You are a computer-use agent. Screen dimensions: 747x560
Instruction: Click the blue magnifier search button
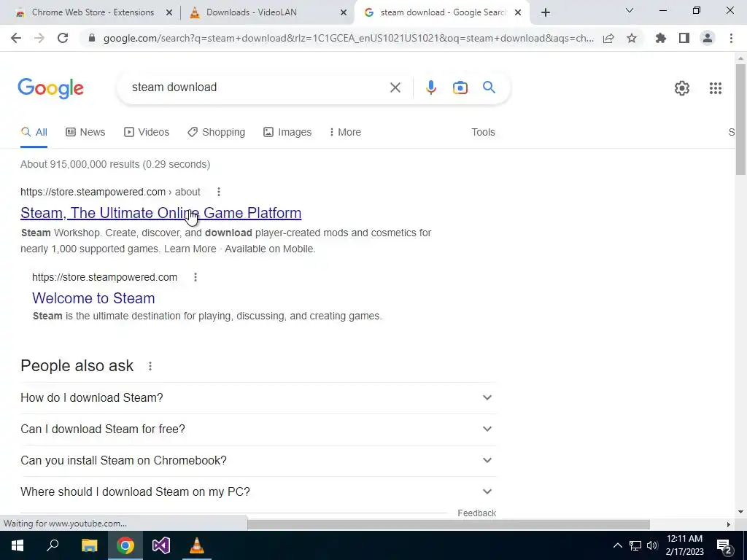489,87
